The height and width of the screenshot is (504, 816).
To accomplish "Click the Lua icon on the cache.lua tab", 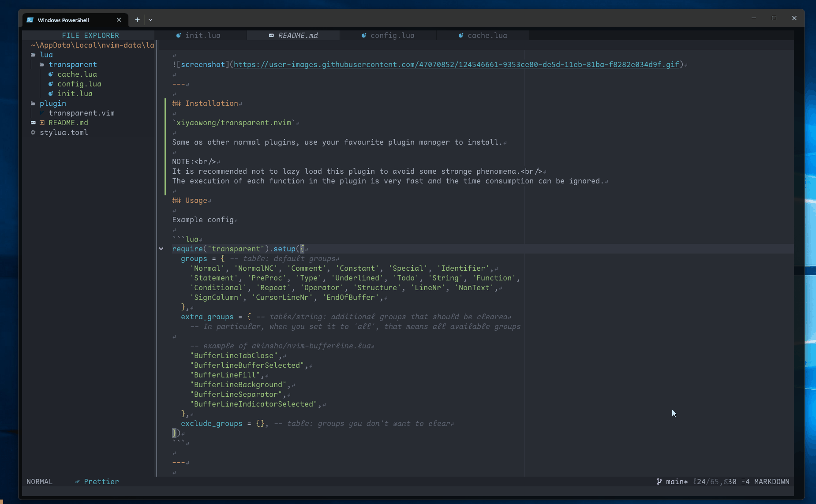I will click(461, 36).
